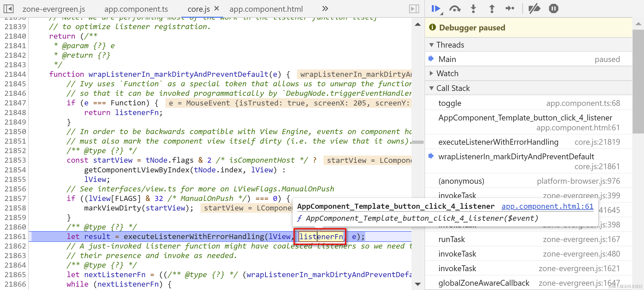Viewport: 644px width, 290px height.
Task: Hide the debugger sidebar pane
Action: (x=414, y=9)
